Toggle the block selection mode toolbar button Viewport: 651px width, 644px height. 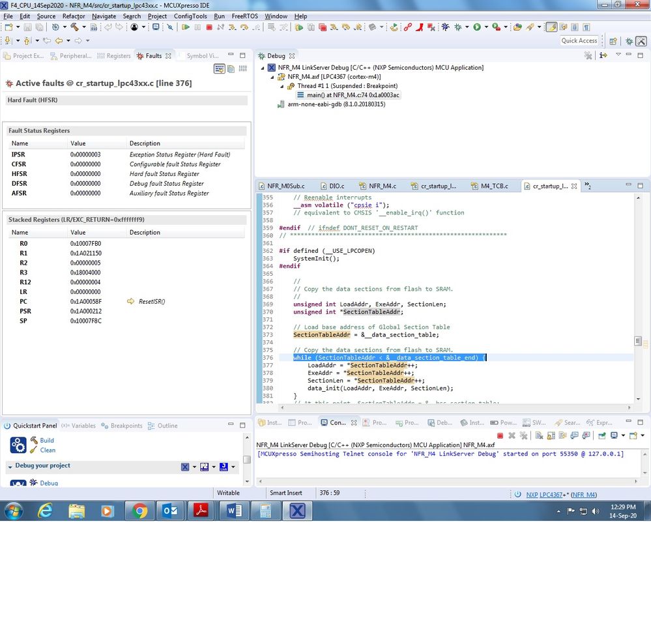click(575, 27)
